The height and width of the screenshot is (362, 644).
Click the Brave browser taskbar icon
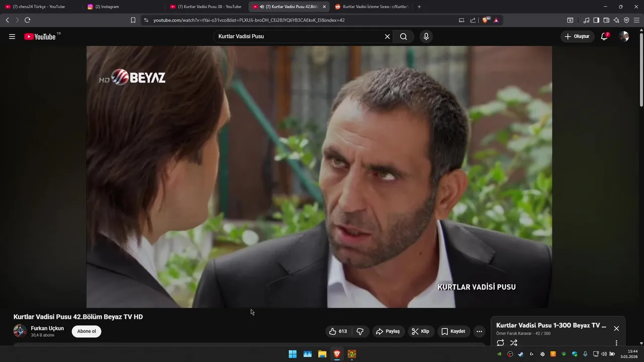click(337, 354)
